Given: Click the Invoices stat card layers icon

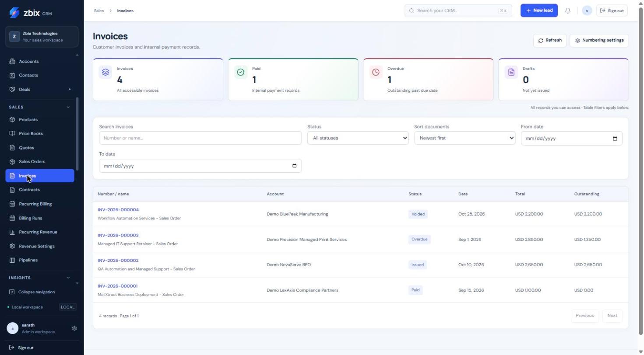Looking at the screenshot, I should coord(106,72).
